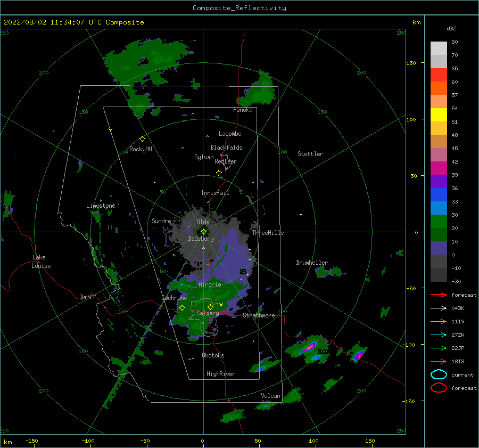
Task: Click the bright green 20 dBZ swatch
Action: 439,222
